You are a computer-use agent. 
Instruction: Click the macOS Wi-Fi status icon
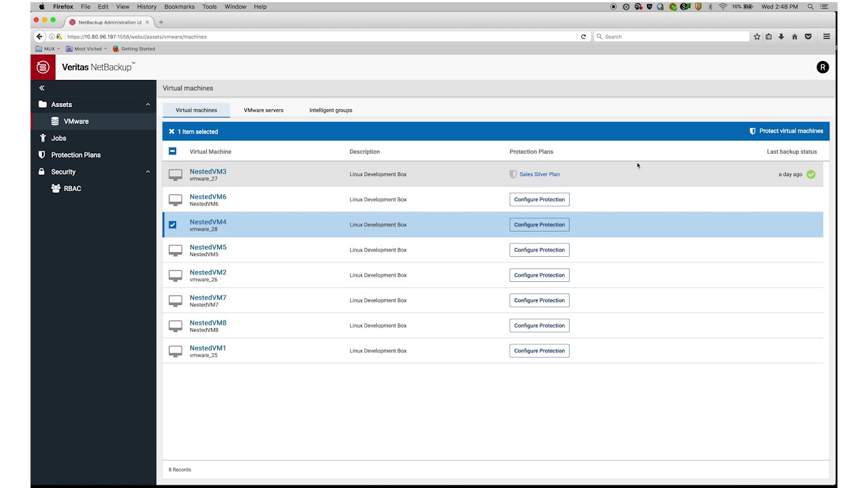(x=723, y=7)
